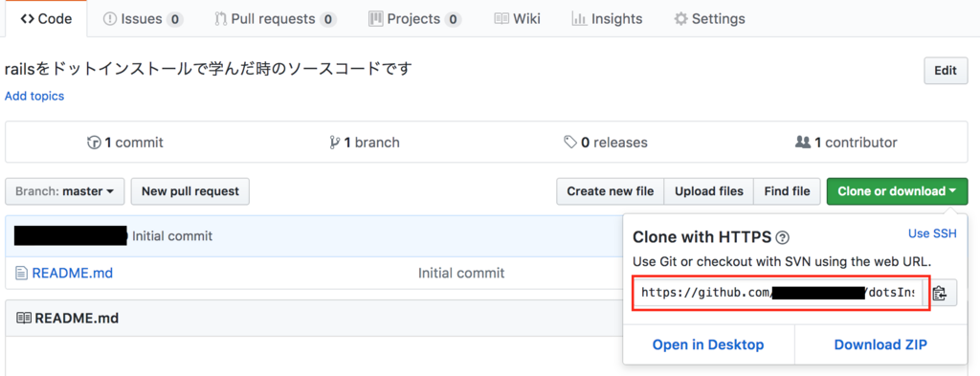
Task: Copy clone URL with clipboard icon
Action: (940, 293)
